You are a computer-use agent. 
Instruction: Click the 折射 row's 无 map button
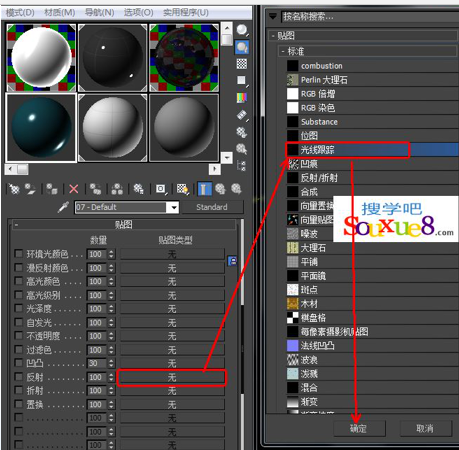(172, 391)
